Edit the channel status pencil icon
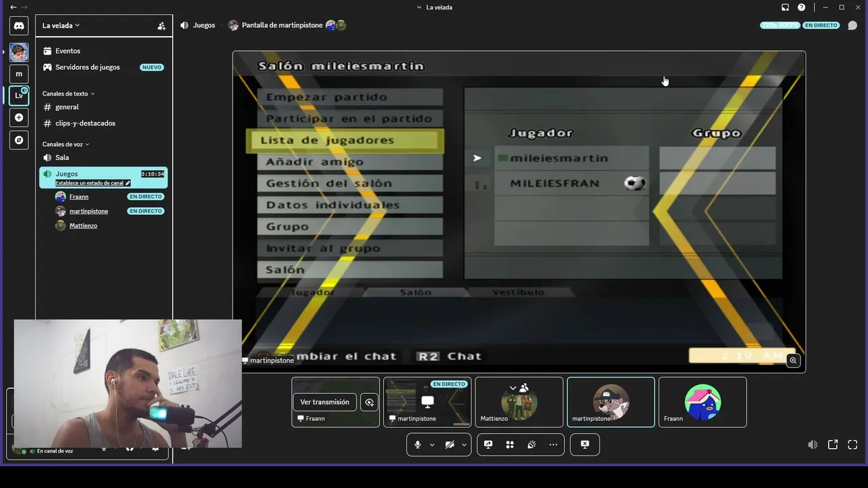Image resolution: width=868 pixels, height=488 pixels. tap(127, 183)
